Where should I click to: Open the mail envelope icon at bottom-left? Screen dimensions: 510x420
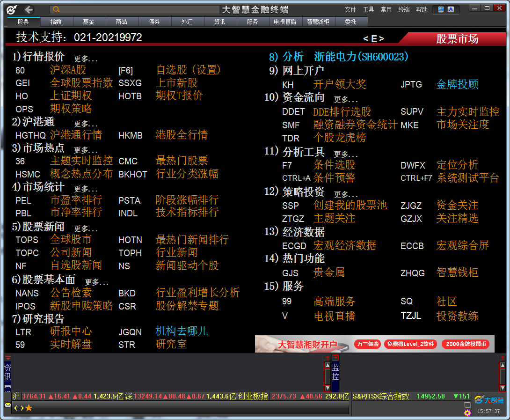tap(7, 405)
